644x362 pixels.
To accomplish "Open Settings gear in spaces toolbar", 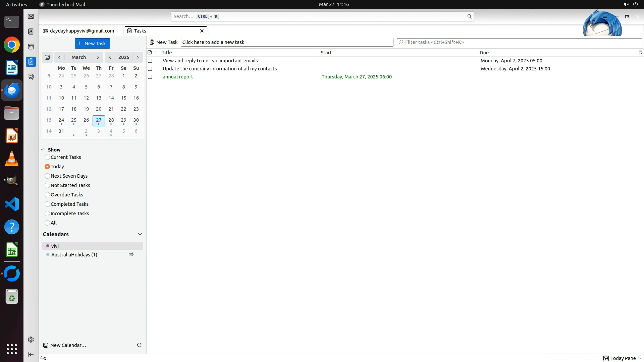I will coord(31,340).
